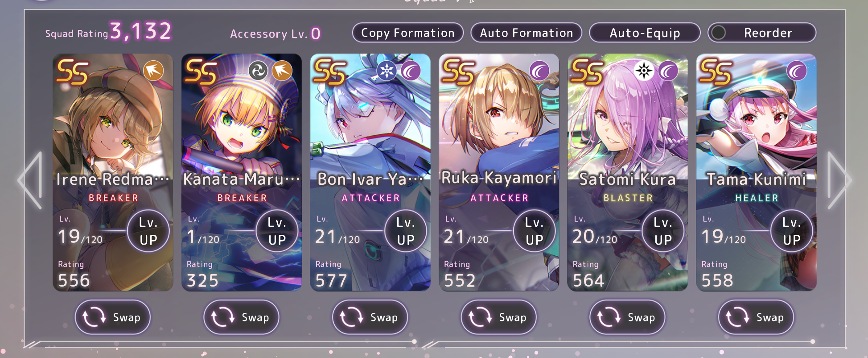Click the Auto-Equip button
868x358 pixels.
click(645, 33)
